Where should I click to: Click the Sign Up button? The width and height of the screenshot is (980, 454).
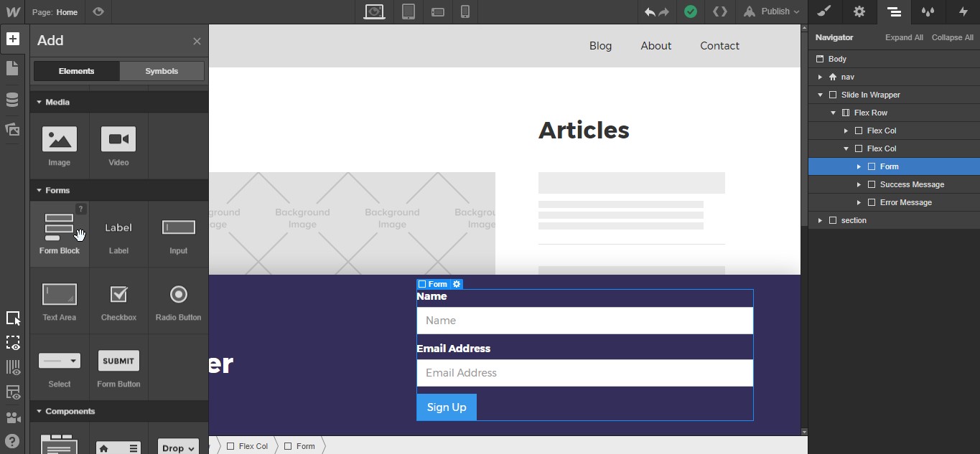447,407
